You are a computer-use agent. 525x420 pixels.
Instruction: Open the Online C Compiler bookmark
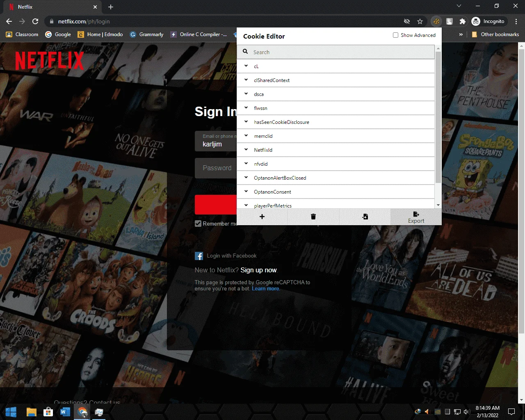tap(199, 34)
